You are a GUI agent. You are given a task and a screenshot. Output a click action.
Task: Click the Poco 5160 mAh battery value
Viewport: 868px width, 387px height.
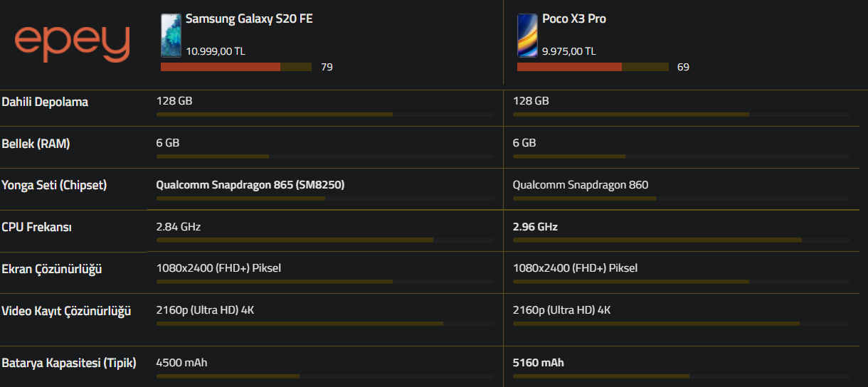tap(538, 363)
